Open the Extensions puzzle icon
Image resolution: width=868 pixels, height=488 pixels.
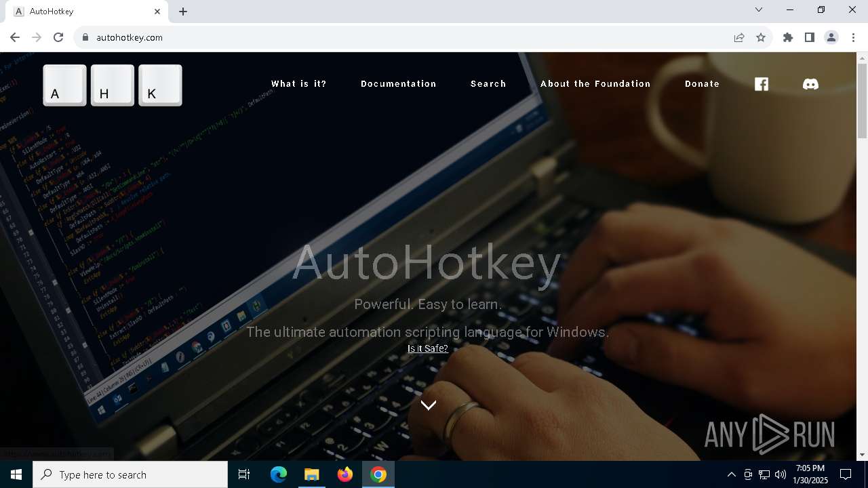pyautogui.click(x=788, y=37)
